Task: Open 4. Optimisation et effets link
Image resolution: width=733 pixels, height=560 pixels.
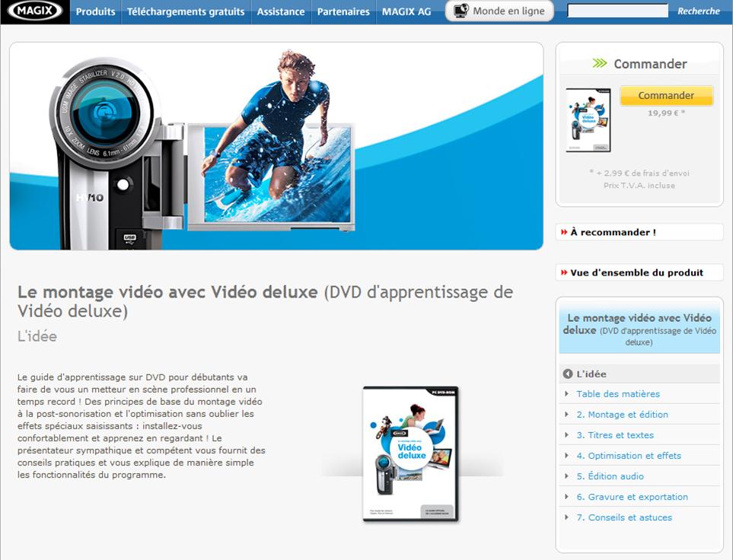Action: click(629, 456)
